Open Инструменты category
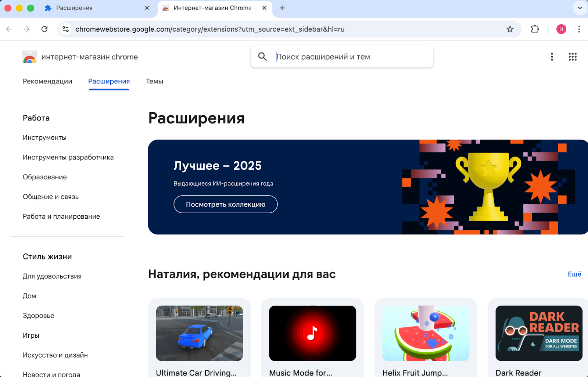This screenshot has height=377, width=588. click(44, 137)
